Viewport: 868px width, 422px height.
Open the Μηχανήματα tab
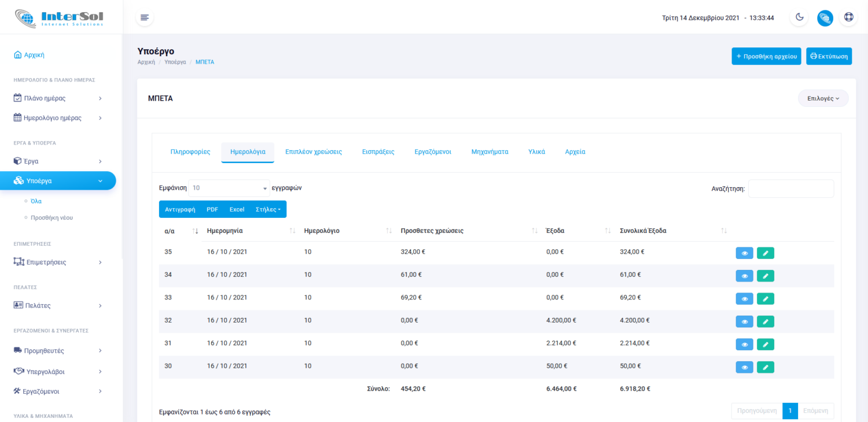tap(490, 152)
